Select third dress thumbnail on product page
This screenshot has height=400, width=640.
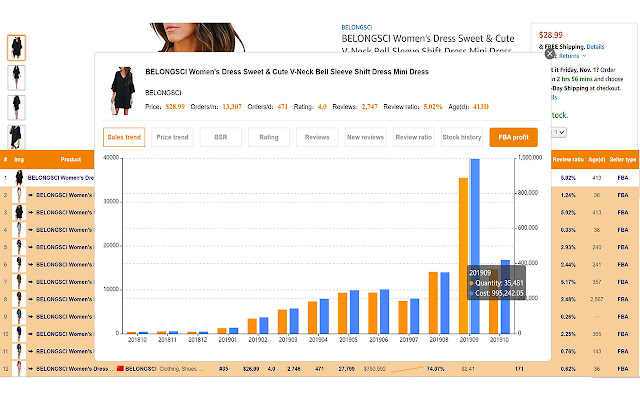click(x=16, y=107)
